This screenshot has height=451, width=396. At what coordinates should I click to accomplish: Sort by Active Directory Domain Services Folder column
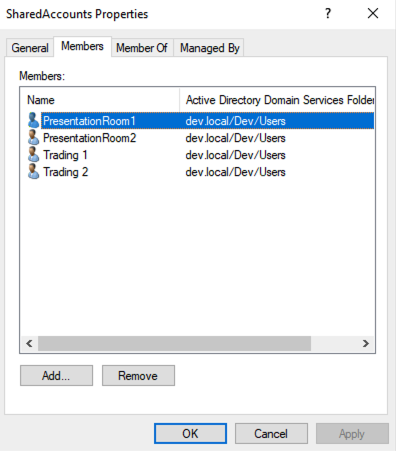coord(277,100)
